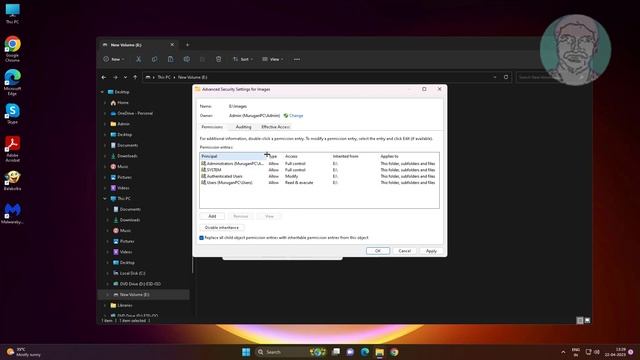Open address bar history dropdown
640x360 pixels.
(495, 77)
